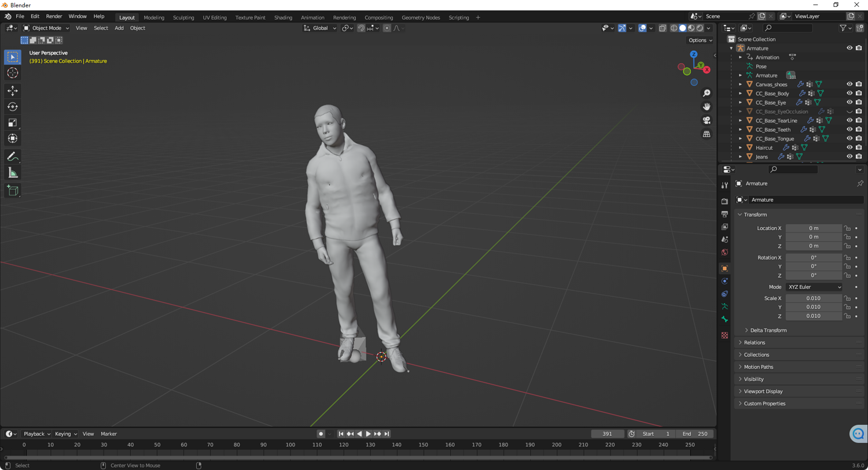The width and height of the screenshot is (868, 470).
Task: Activate the 3D Cursor tool
Action: (x=13, y=73)
